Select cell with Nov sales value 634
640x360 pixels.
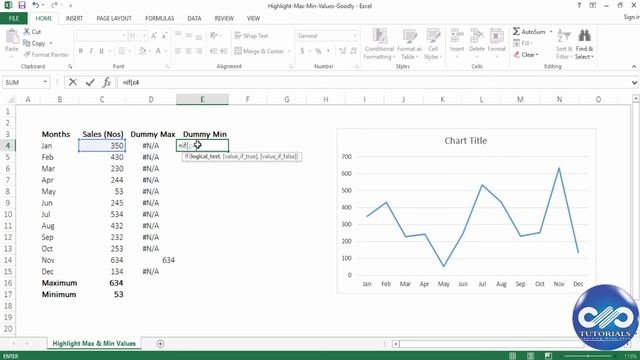(102, 260)
